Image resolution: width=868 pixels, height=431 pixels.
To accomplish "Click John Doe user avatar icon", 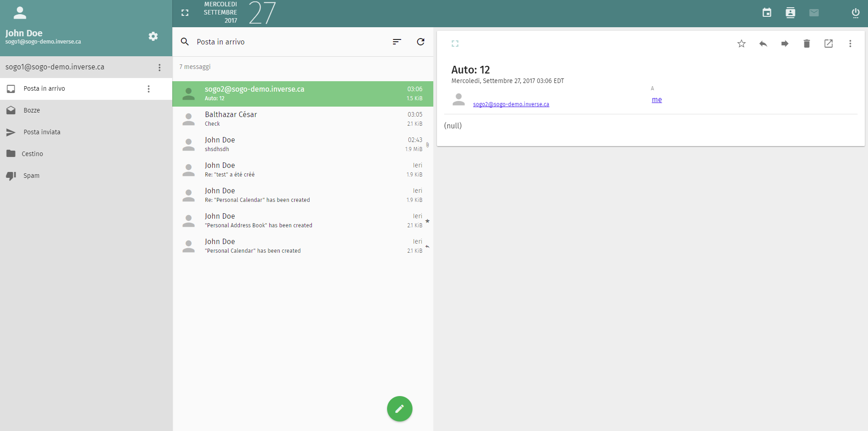I will point(20,13).
